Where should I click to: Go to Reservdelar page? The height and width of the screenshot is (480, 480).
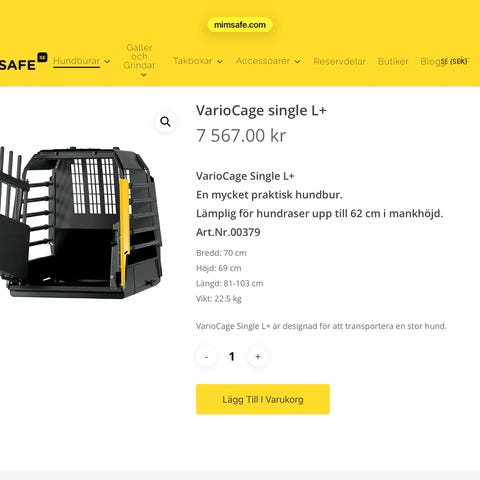pyautogui.click(x=339, y=61)
